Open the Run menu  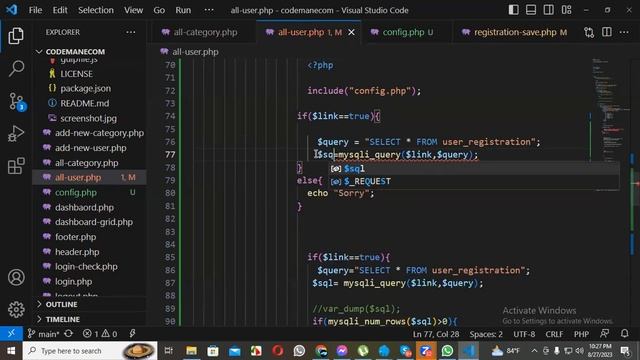pos(183,10)
